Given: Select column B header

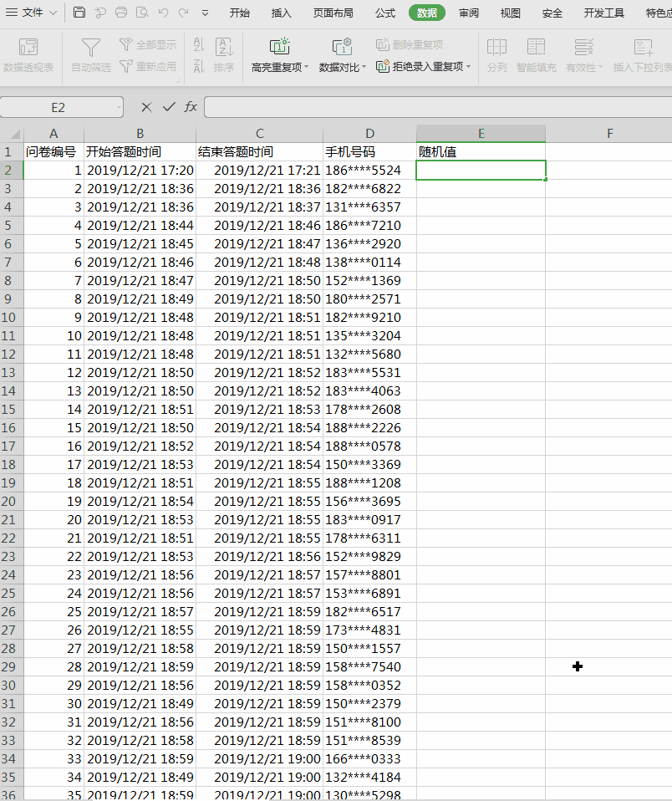Looking at the screenshot, I should click(140, 134).
